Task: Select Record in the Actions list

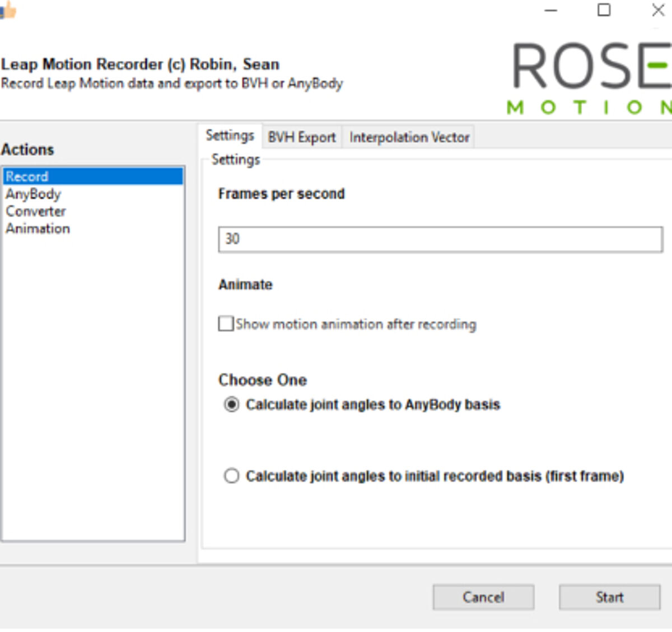Action: pos(93,176)
